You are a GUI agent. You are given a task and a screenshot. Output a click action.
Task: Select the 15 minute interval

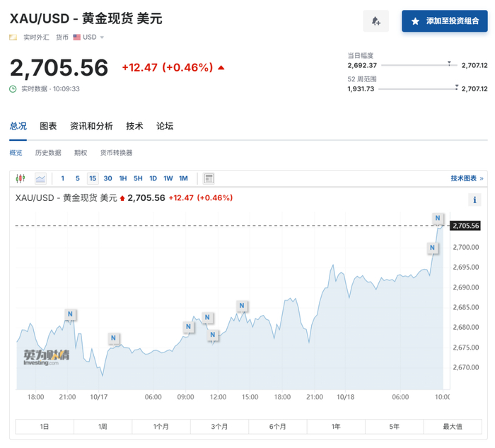point(93,178)
